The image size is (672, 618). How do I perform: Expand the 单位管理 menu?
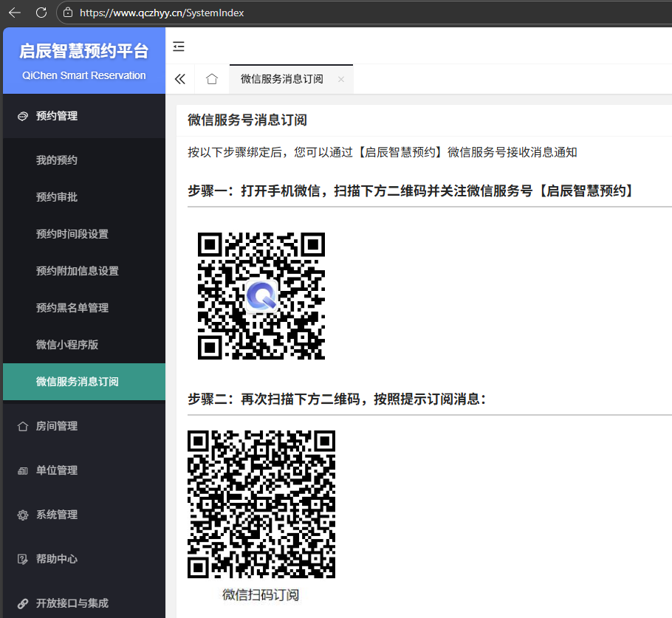point(57,470)
